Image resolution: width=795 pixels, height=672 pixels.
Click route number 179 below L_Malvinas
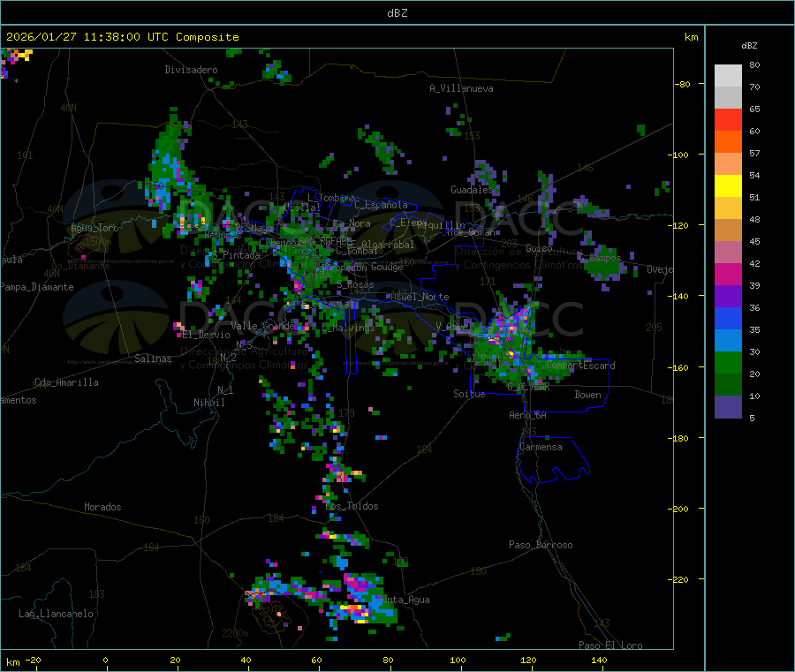pyautogui.click(x=346, y=413)
